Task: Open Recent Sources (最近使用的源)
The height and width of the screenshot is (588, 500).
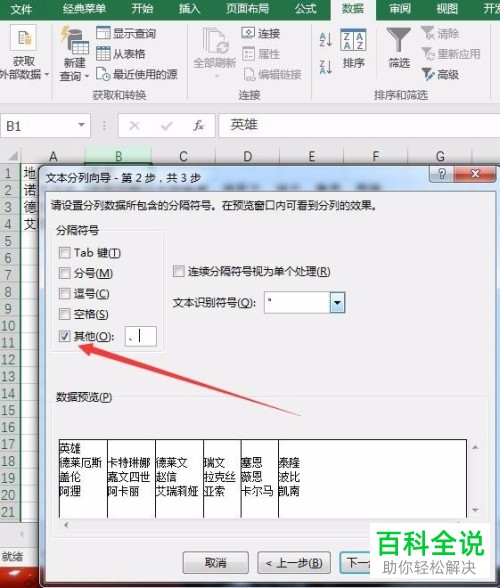Action: [137, 74]
